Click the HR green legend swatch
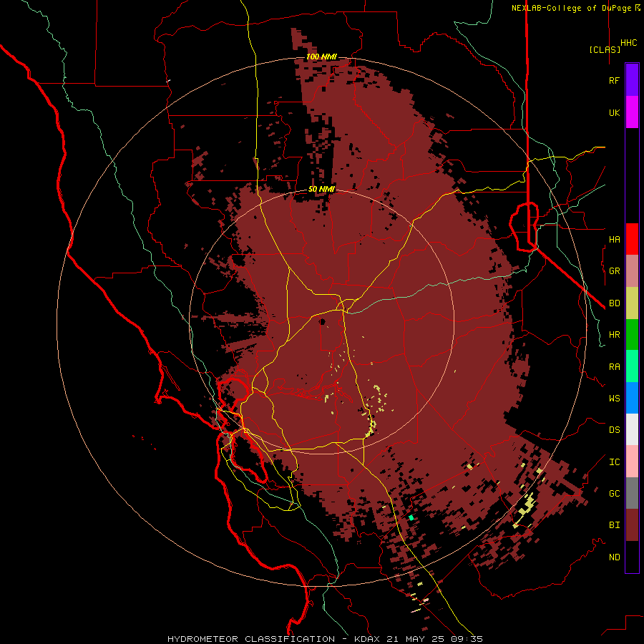This screenshot has width=644, height=644. 632,335
